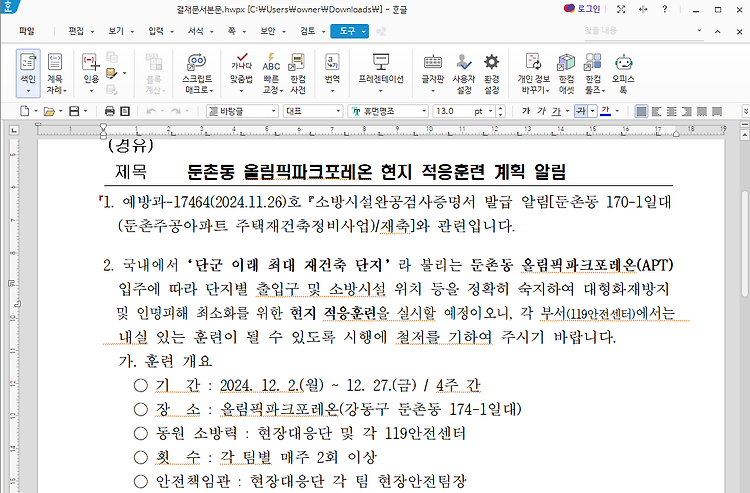Expand the strikethrough style dropdown arrow
Image resolution: width=750 pixels, height=493 pixels.
pos(593,111)
